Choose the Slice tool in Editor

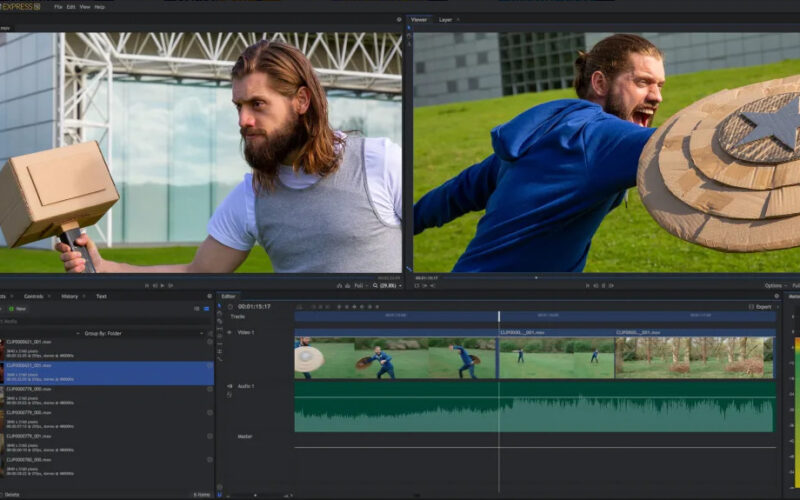click(x=219, y=321)
